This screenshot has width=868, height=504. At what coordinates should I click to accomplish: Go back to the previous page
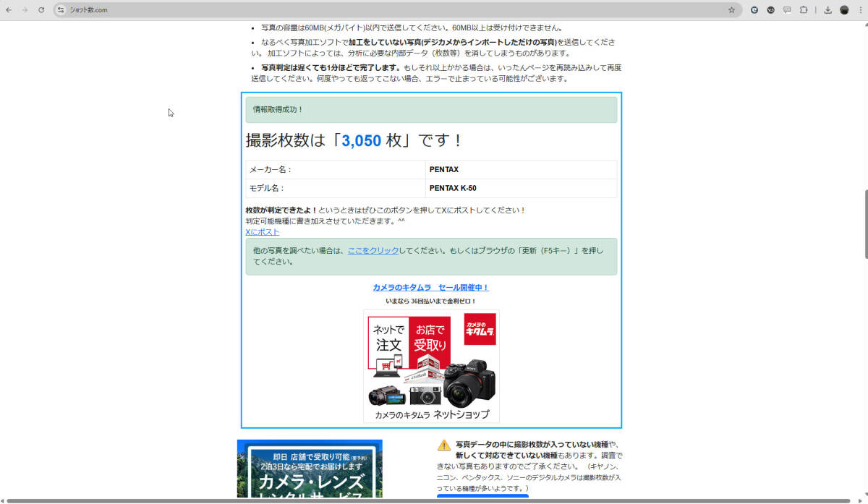pos(9,10)
